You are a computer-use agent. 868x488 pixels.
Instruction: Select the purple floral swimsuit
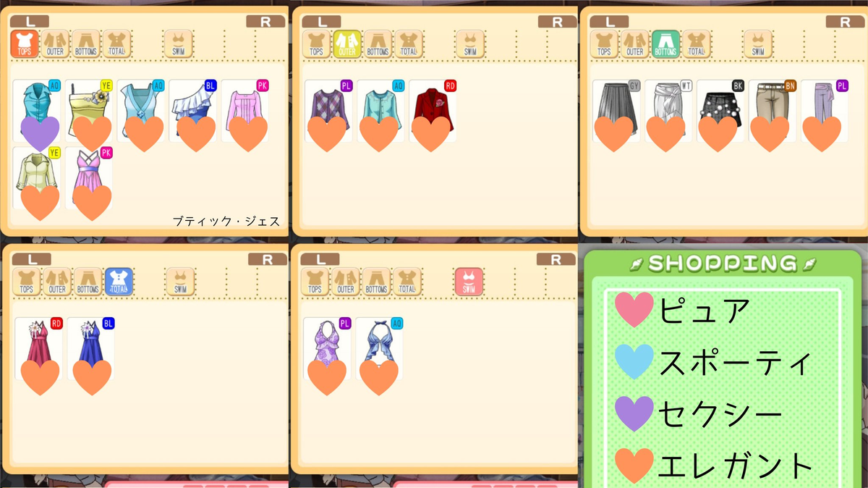[327, 348]
